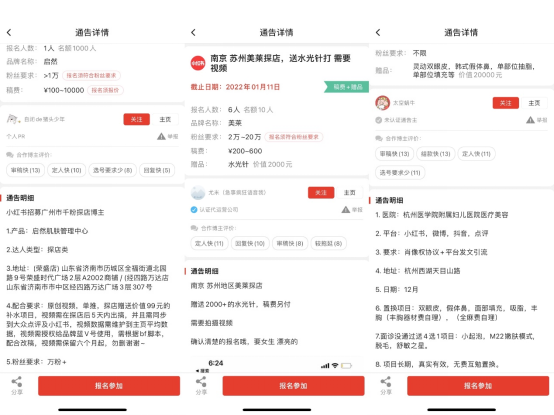Tap report warning icon in middle profile card
Image resolution: width=554 pixels, height=415 pixels.
[346, 210]
